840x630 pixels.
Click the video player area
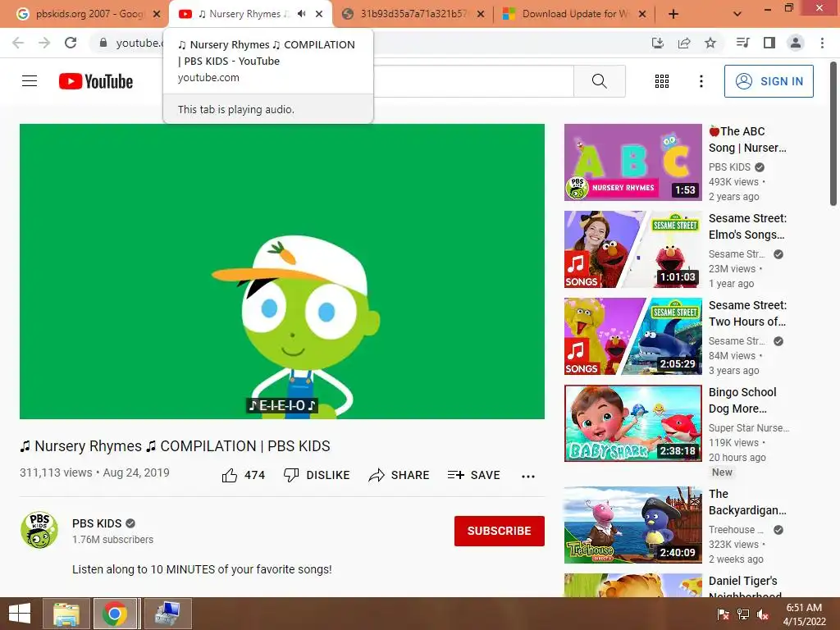[282, 271]
